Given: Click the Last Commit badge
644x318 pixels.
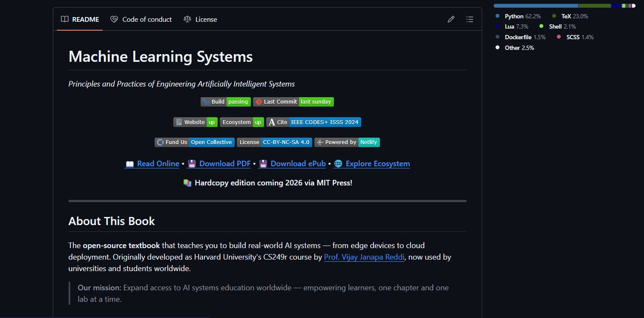Looking at the screenshot, I should (x=293, y=102).
